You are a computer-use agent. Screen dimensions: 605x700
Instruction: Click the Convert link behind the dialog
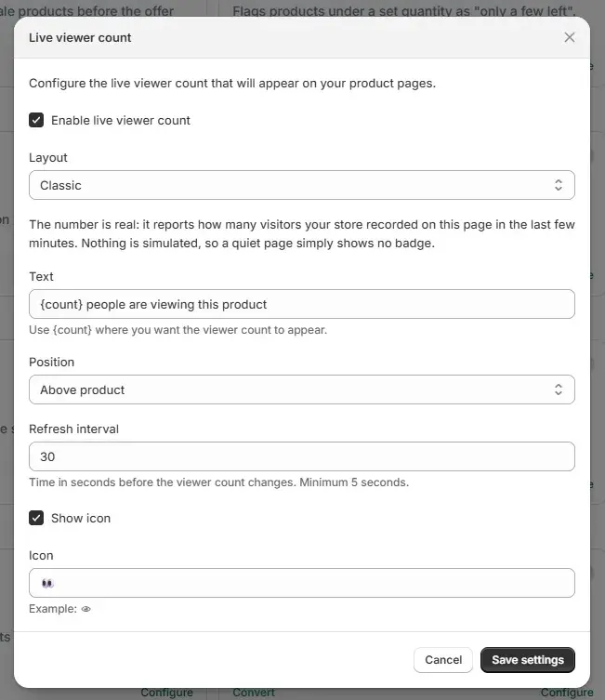(254, 693)
